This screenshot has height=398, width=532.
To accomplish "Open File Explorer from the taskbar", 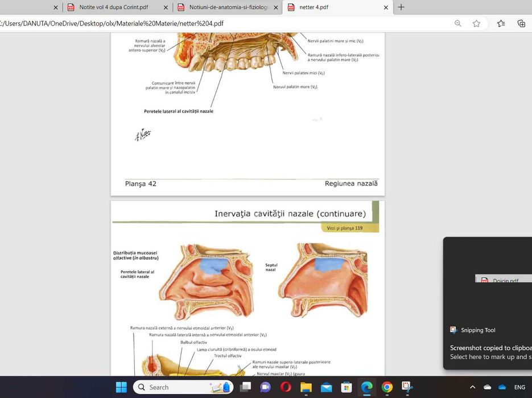I will [306, 387].
